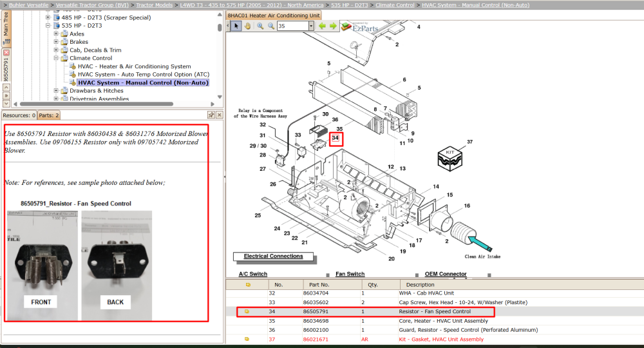Click tree horizontal scrollbar thumb

point(96,104)
